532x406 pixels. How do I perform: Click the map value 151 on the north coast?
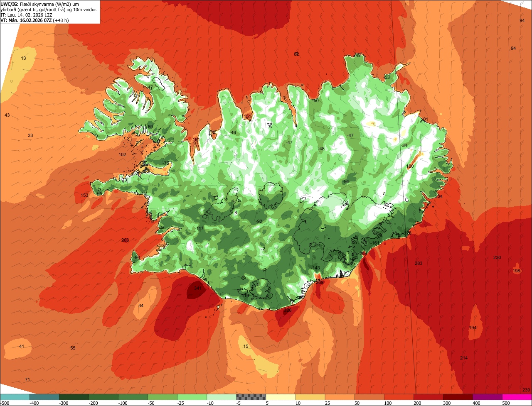[248, 117]
